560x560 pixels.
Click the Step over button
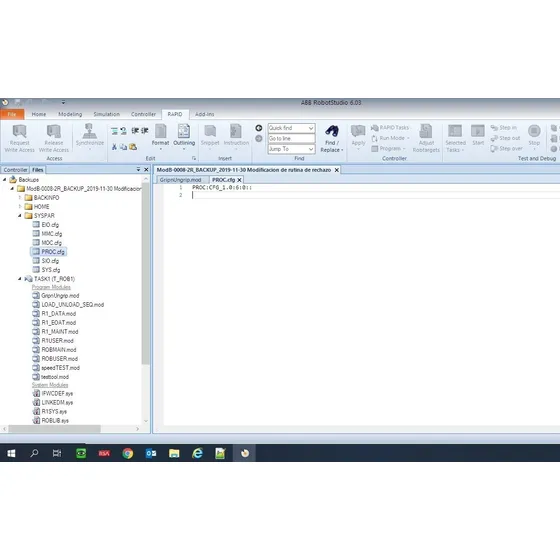click(506, 148)
